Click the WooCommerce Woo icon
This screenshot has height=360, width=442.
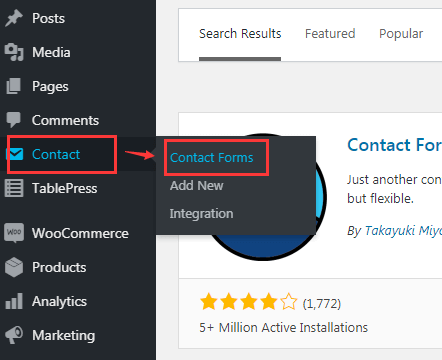click(x=14, y=232)
